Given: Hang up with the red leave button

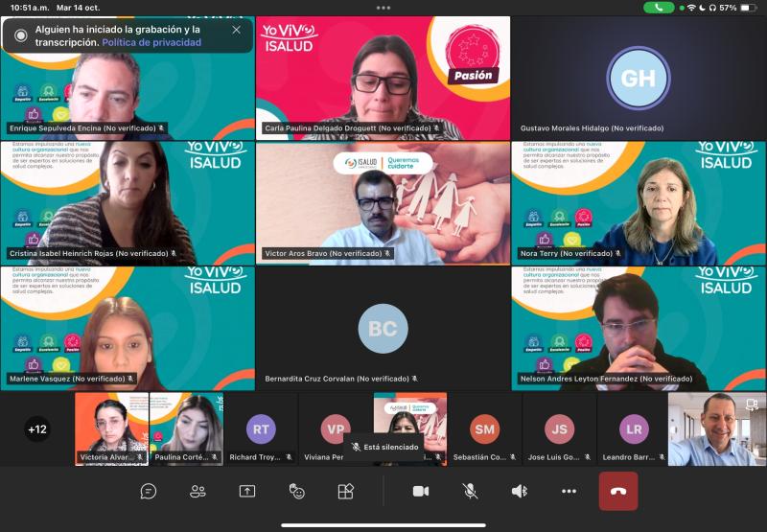Looking at the screenshot, I should coord(618,492).
